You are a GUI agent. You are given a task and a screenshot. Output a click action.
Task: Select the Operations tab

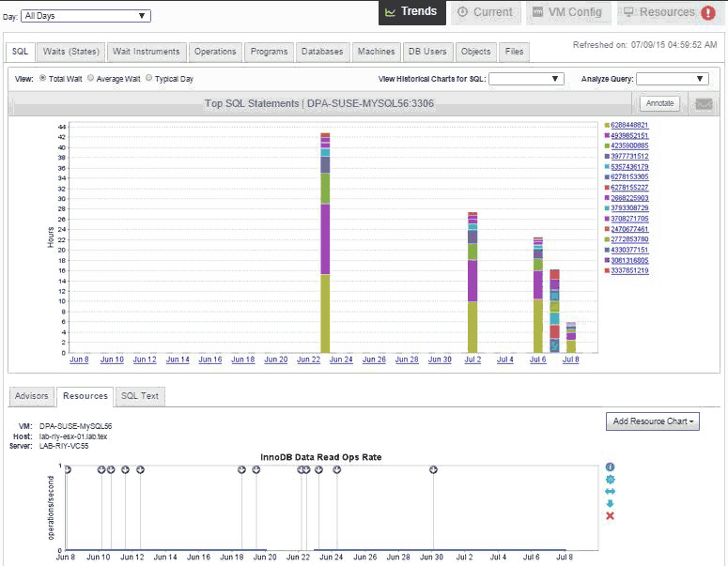point(215,52)
